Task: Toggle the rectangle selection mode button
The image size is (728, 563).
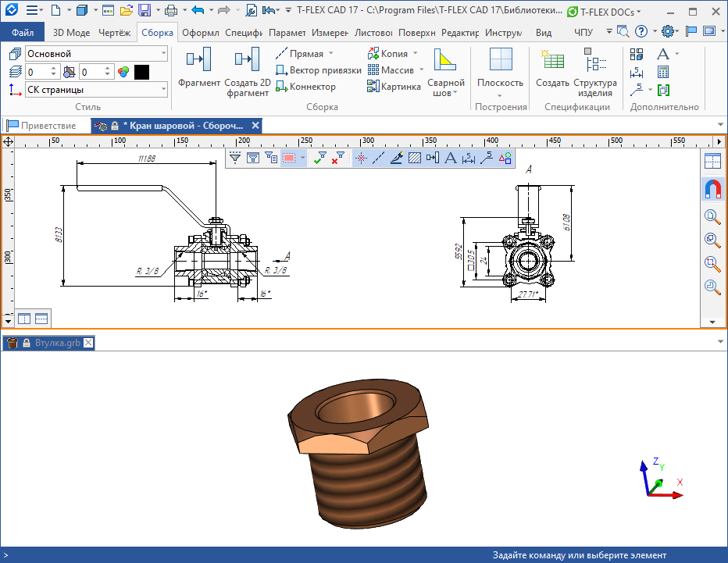Action: (x=289, y=158)
